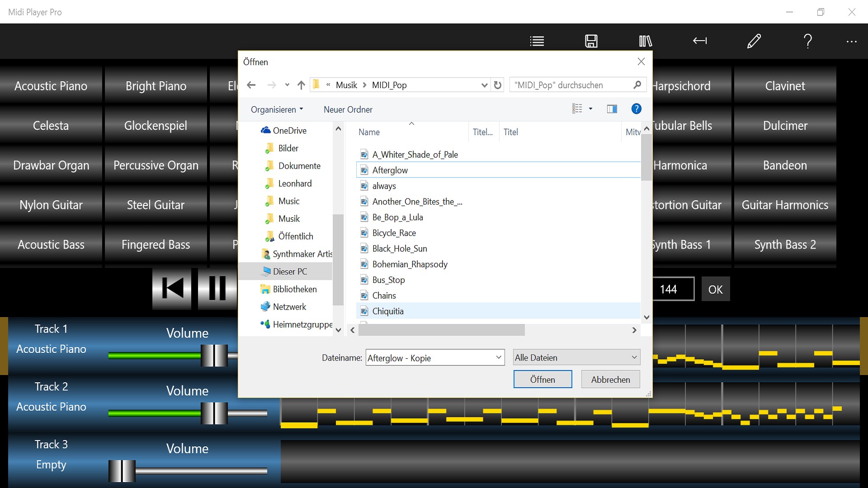Click the more options ellipsis icon in toolbar

pos(851,42)
